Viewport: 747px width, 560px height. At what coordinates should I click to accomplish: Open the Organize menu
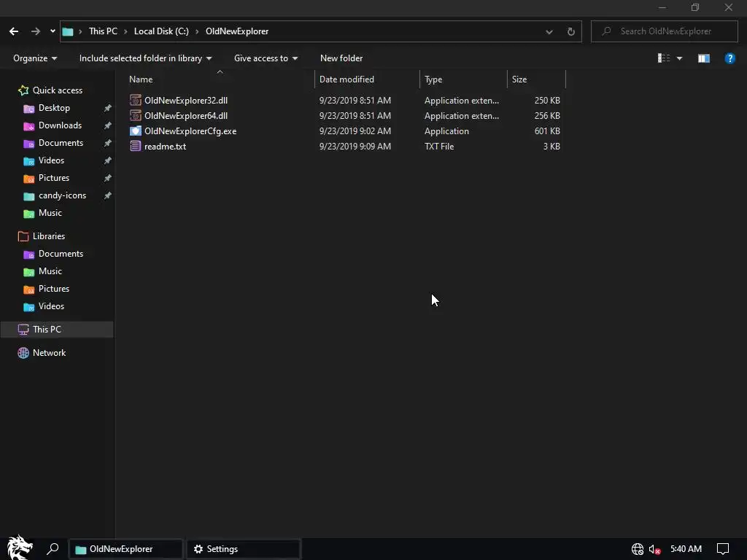pyautogui.click(x=35, y=58)
